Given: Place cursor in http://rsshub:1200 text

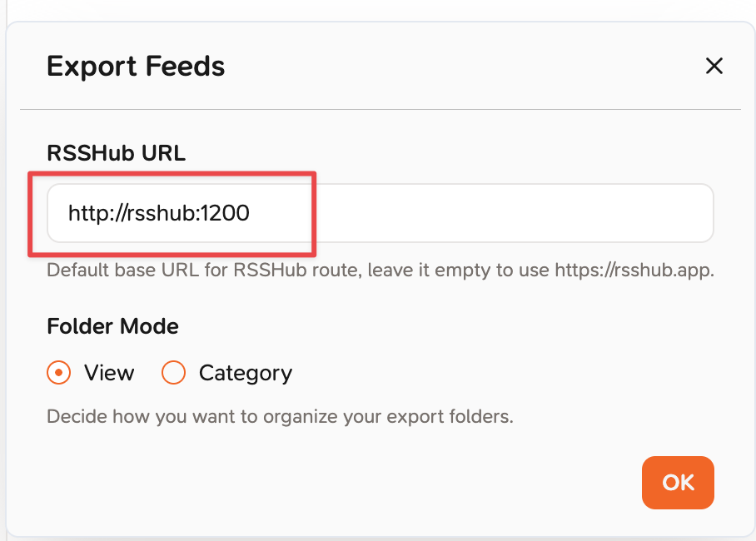Looking at the screenshot, I should point(159,212).
